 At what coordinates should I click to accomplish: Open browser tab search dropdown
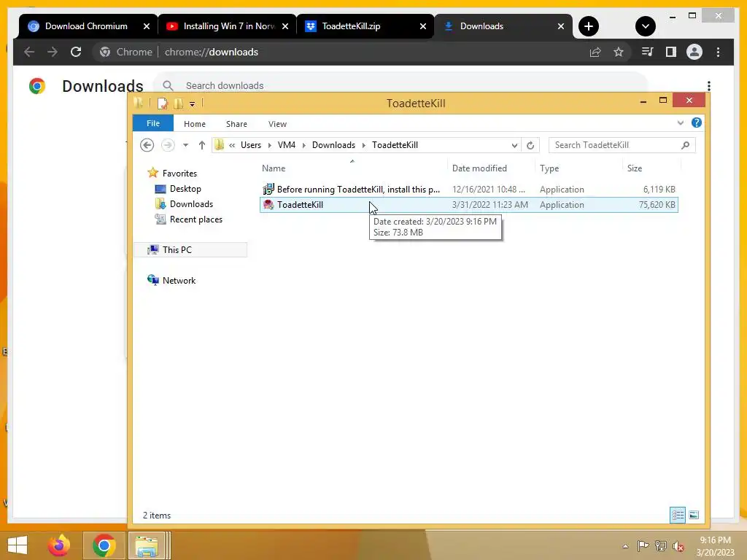(646, 26)
